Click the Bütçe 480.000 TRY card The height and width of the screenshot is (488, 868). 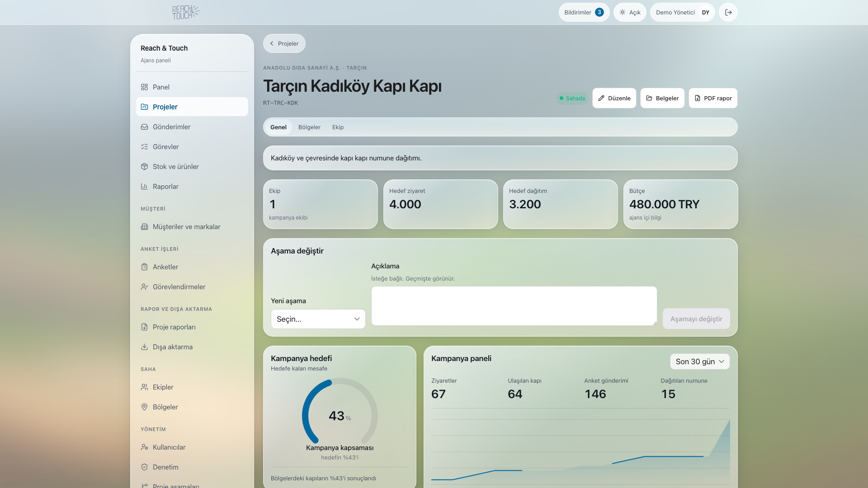[680, 204]
